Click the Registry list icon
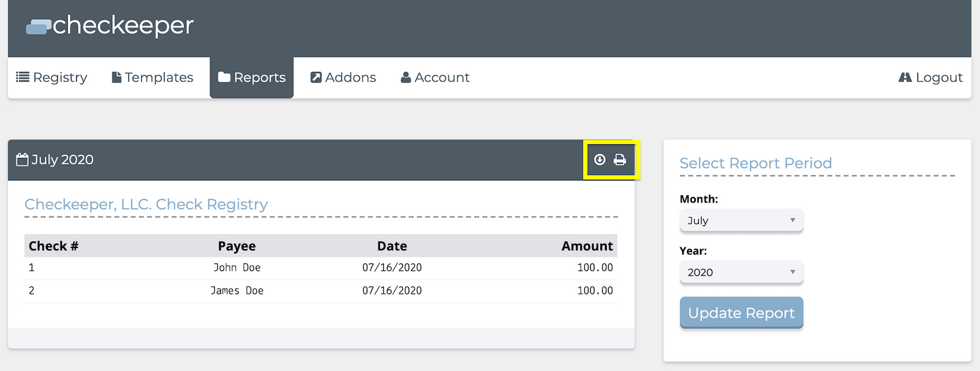 23,77
